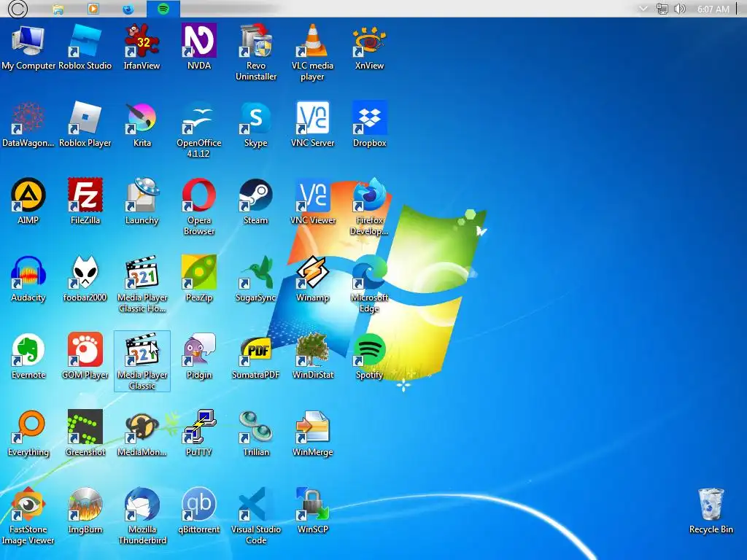Open the Krita shortcut
Image resolution: width=747 pixels, height=560 pixels.
pyautogui.click(x=142, y=124)
